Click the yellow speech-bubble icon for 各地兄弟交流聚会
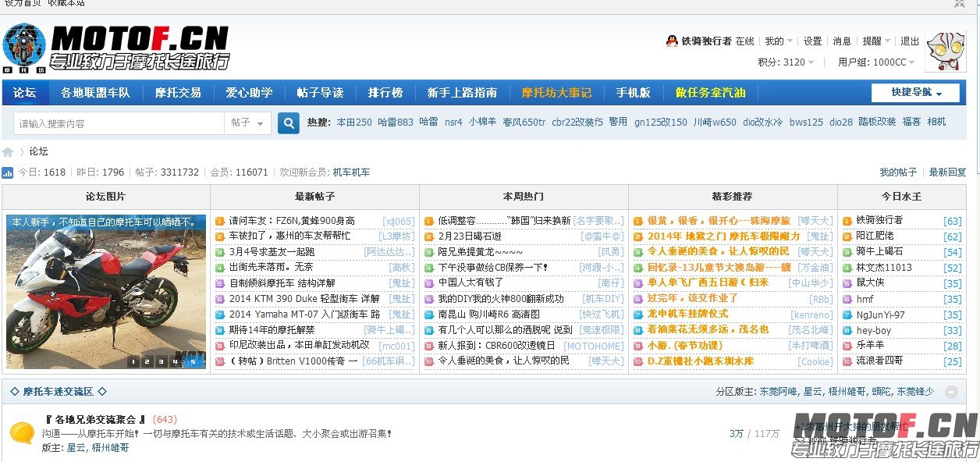This screenshot has height=462, width=980. (x=22, y=433)
